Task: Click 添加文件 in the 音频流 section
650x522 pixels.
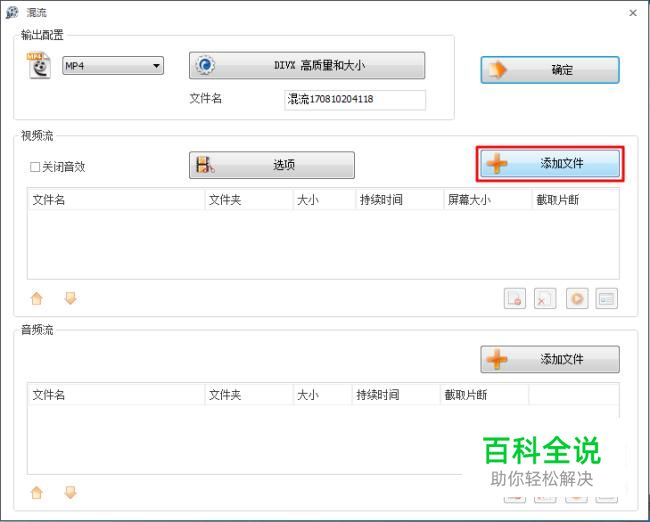Action: (550, 359)
